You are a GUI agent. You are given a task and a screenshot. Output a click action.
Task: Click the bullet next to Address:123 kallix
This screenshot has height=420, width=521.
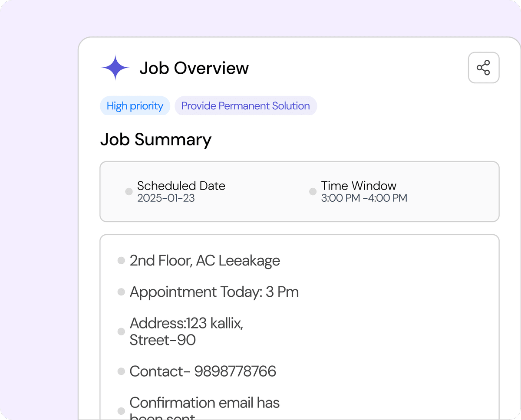coord(120,331)
